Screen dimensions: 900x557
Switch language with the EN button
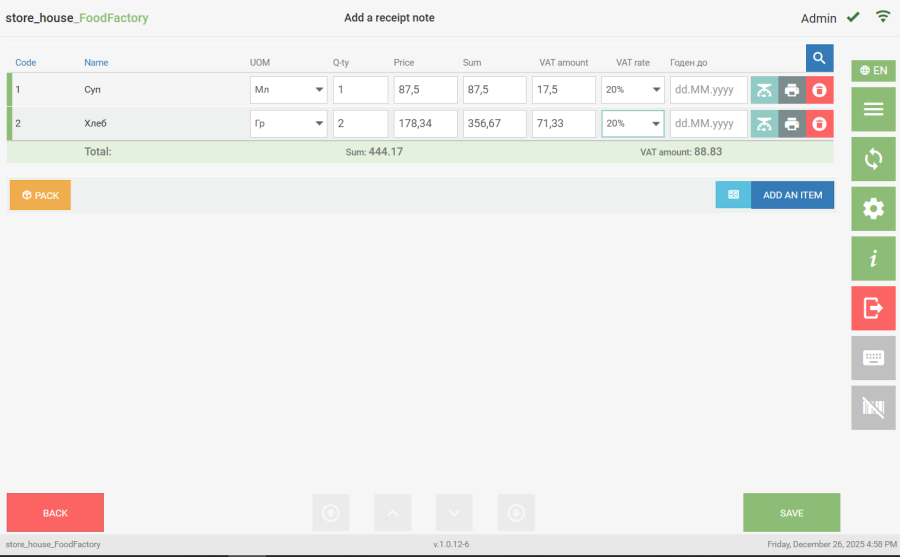(873, 70)
